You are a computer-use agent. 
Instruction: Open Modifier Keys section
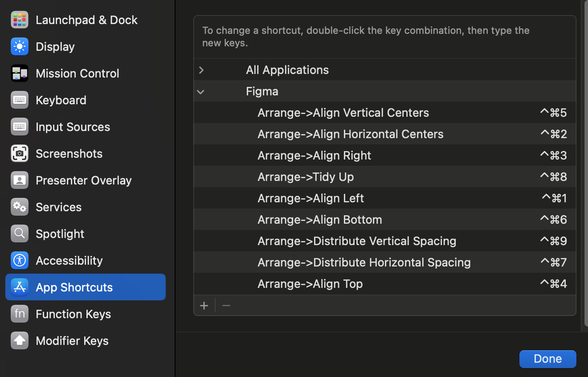coord(86,341)
